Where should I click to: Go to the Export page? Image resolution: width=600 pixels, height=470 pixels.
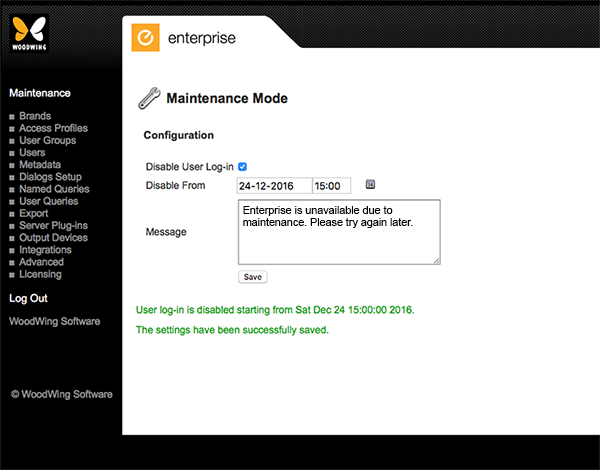tap(34, 214)
